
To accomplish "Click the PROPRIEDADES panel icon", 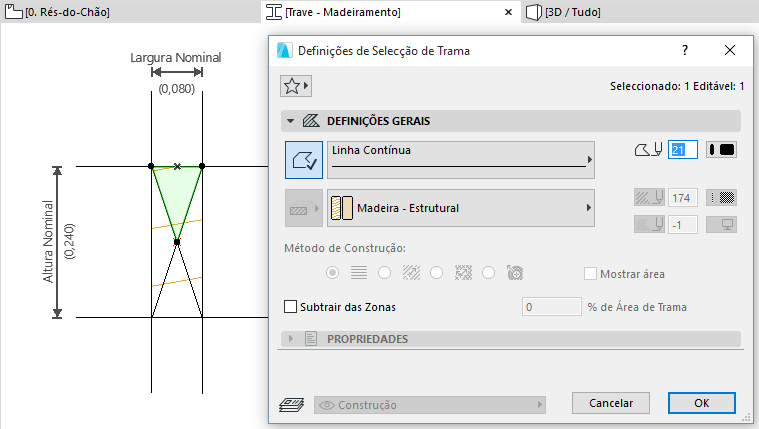I will click(311, 339).
